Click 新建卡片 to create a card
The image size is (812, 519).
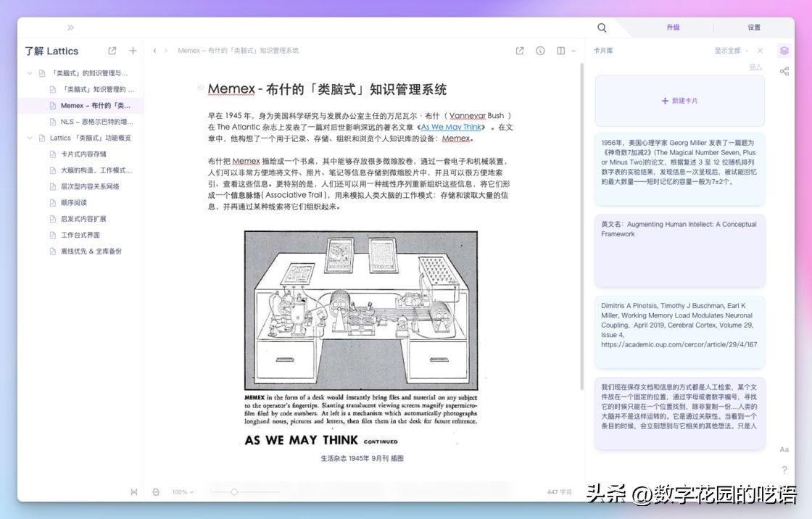(679, 101)
